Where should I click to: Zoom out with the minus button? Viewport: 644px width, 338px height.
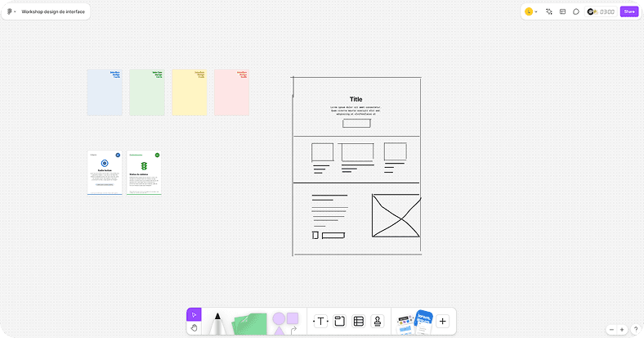coord(611,329)
